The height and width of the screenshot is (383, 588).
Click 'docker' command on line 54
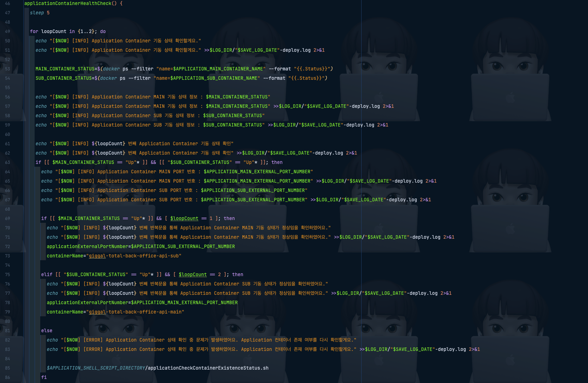pos(109,78)
